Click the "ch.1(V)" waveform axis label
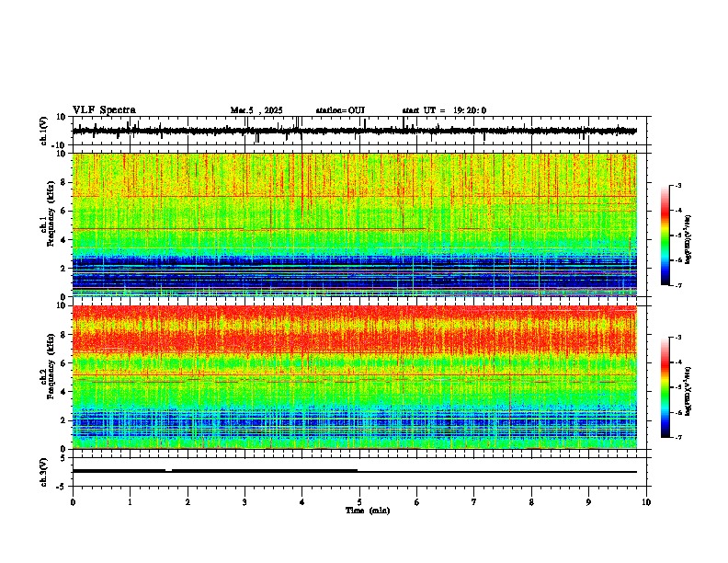Screen dimensions: 728x563 (x=44, y=131)
